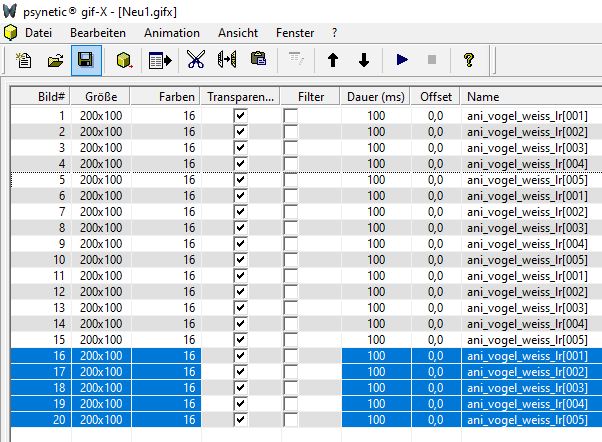
Task: Enable the Filter checkbox for frame 3
Action: [290, 148]
